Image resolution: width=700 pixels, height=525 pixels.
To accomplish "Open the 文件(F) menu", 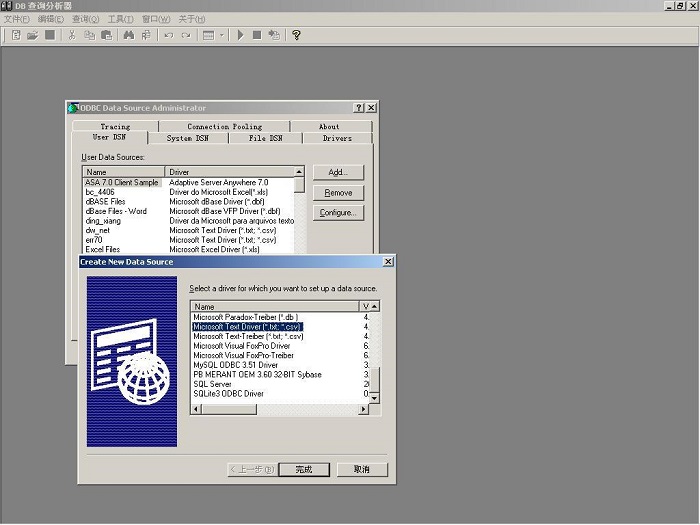I will coord(17,19).
